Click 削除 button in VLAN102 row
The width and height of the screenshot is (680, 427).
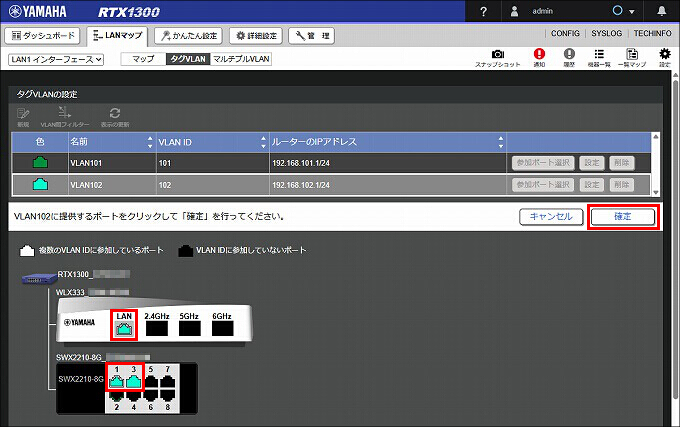click(621, 185)
